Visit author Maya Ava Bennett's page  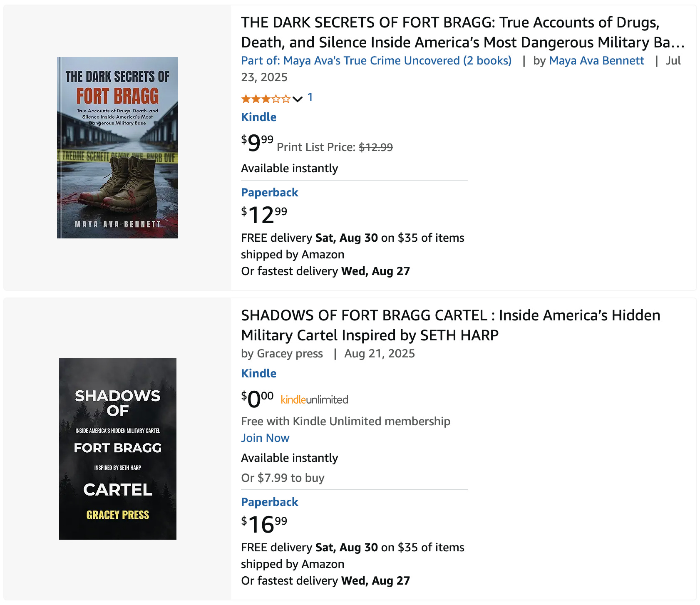[x=596, y=61]
